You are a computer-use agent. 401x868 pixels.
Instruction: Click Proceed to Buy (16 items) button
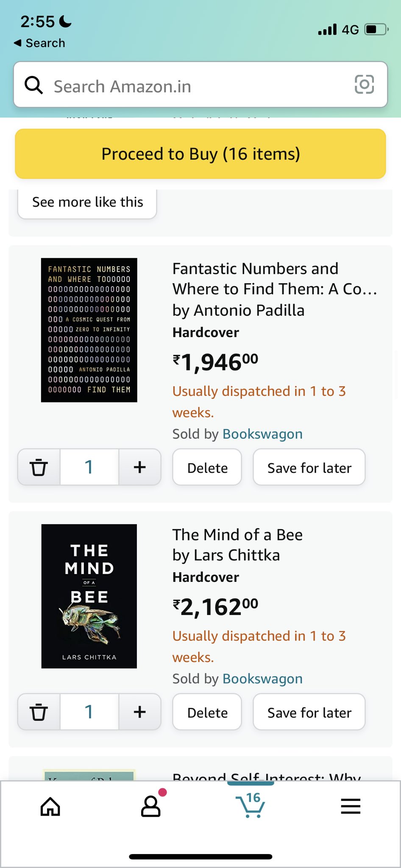pos(200,154)
